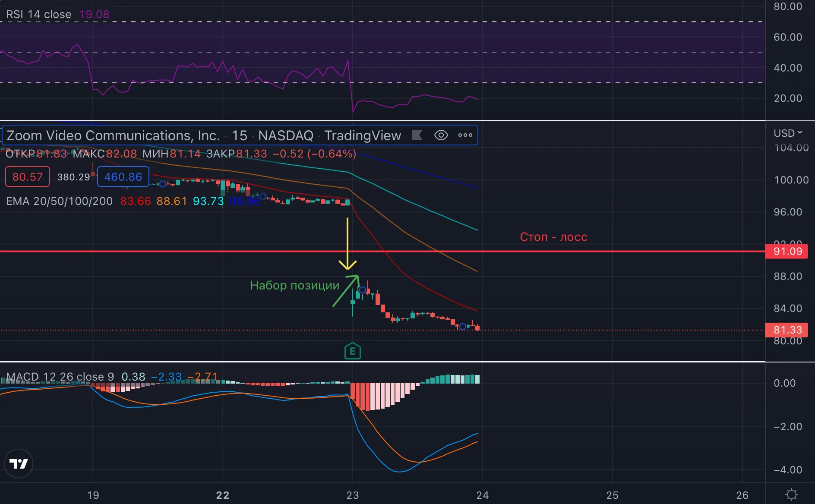Click the earnings 'E' marker icon

[353, 351]
